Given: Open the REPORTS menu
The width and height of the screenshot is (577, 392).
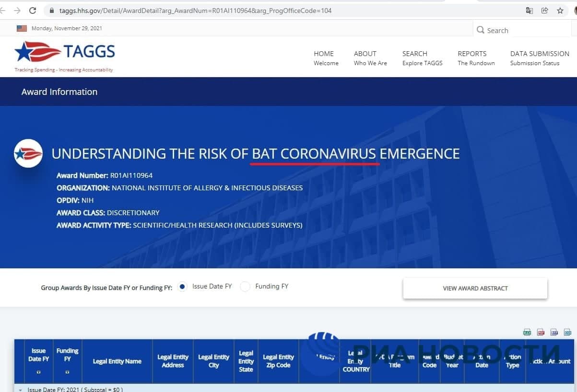Looking at the screenshot, I should coord(476,58).
